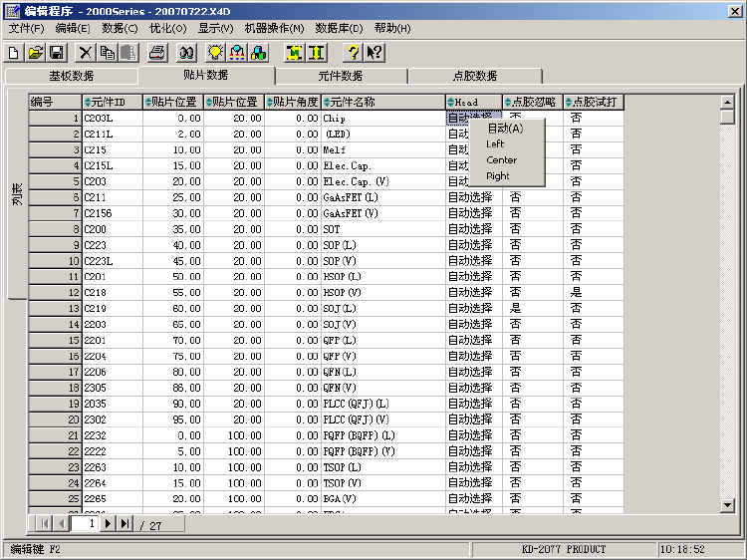Click the 列表 vertical side button
The width and height of the screenshot is (747, 560).
[x=17, y=194]
